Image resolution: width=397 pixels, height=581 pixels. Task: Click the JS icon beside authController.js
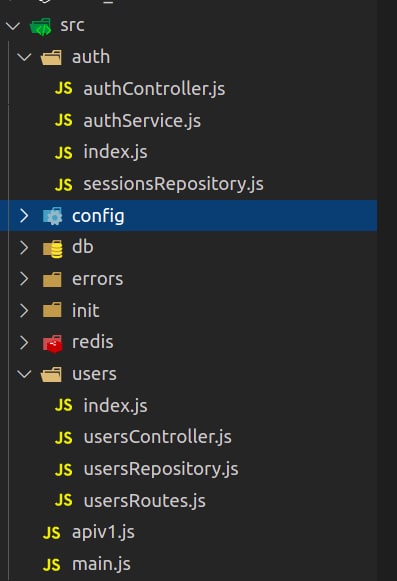point(63,89)
